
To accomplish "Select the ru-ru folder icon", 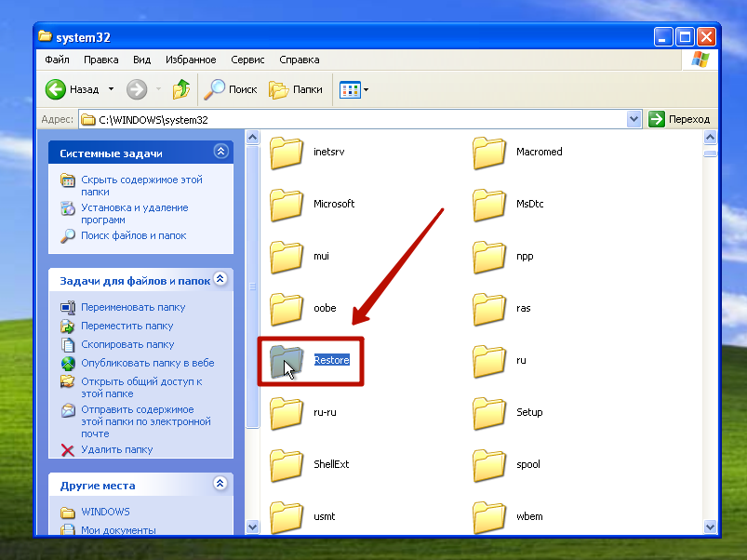I will (287, 413).
